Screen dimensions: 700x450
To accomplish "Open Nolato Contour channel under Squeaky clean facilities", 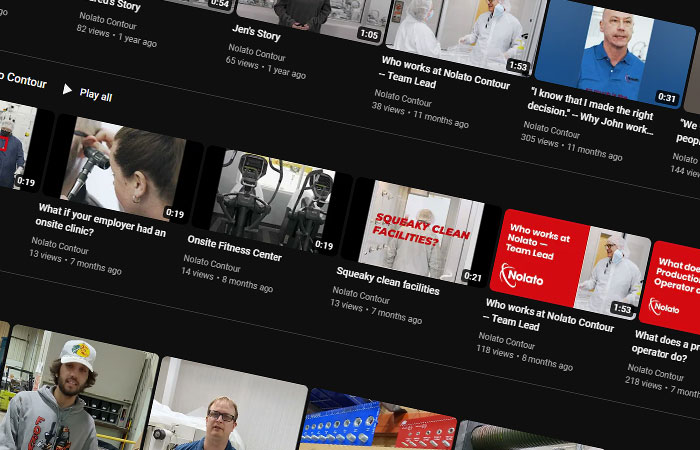I will point(361,295).
